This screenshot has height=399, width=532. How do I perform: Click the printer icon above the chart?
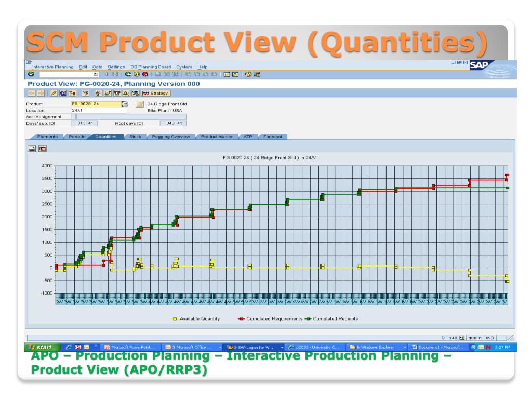tap(32, 149)
